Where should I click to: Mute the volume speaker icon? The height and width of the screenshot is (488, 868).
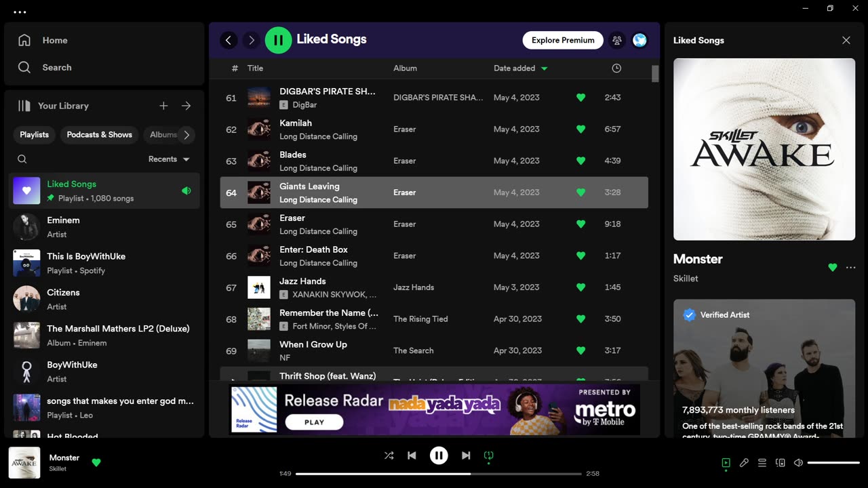(x=799, y=463)
